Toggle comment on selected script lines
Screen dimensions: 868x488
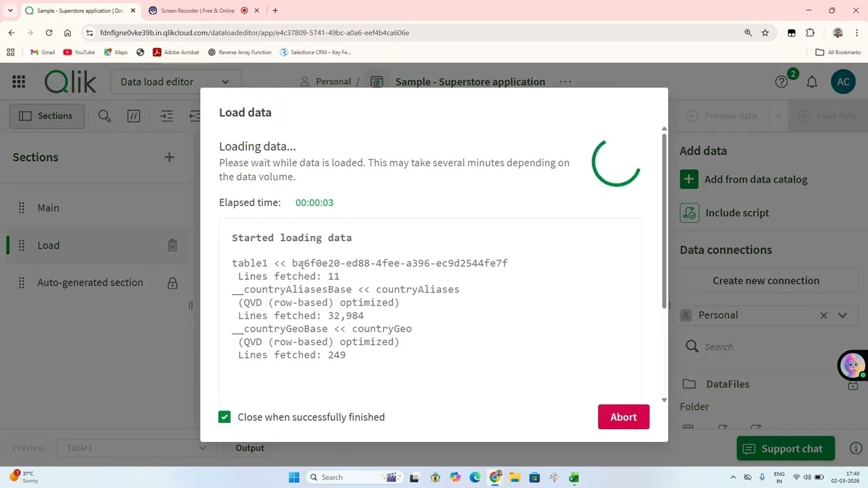134,116
